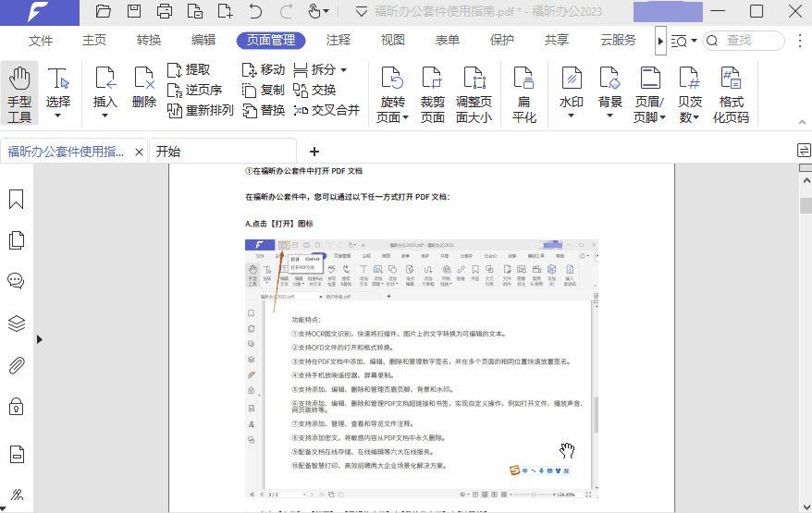Screen dimensions: 812x513
Task: Collapse the ribbon with the up chevron
Action: [x=802, y=122]
